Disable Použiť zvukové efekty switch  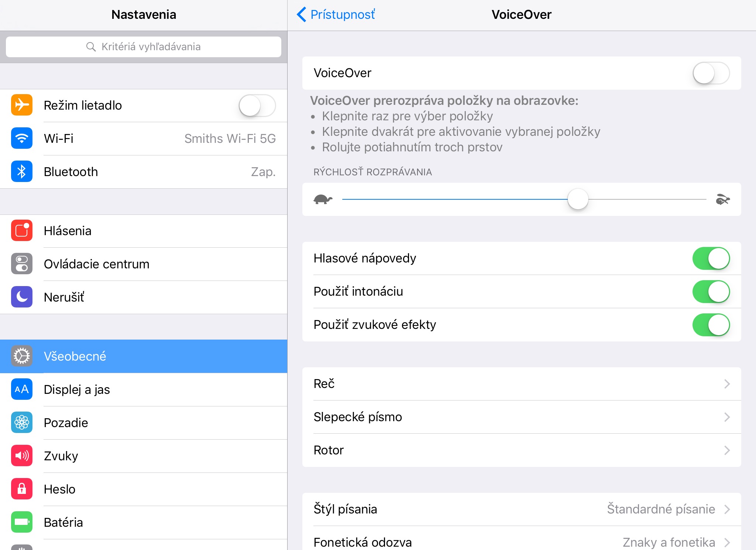coord(711,325)
